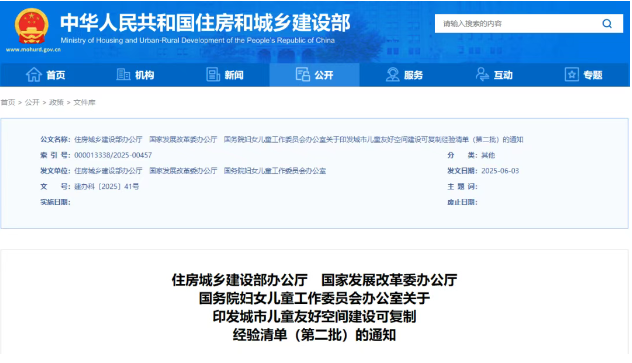Go to 政策 in the breadcrumb
Viewport: 632px width, 363px height.
point(56,102)
